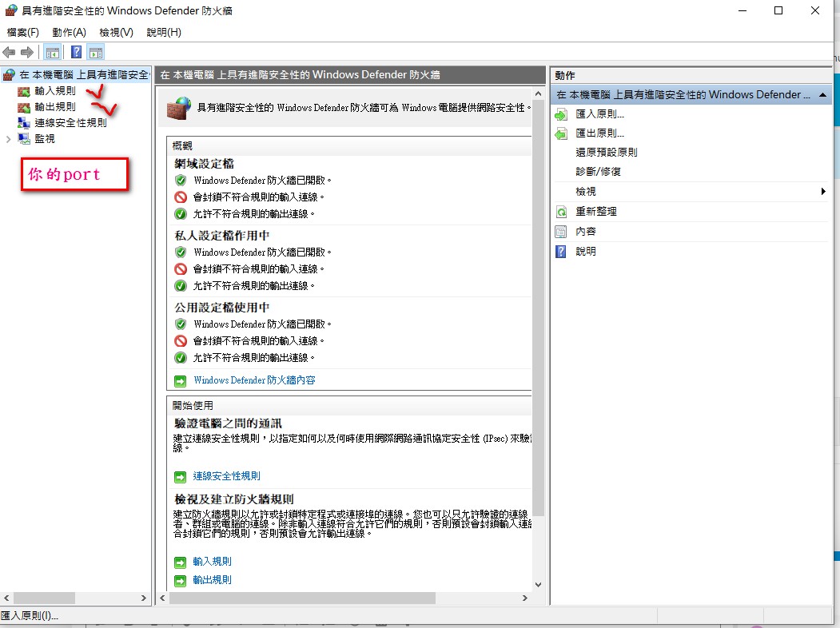Click the 網域設定檔 heading text
840x628 pixels.
click(x=205, y=164)
